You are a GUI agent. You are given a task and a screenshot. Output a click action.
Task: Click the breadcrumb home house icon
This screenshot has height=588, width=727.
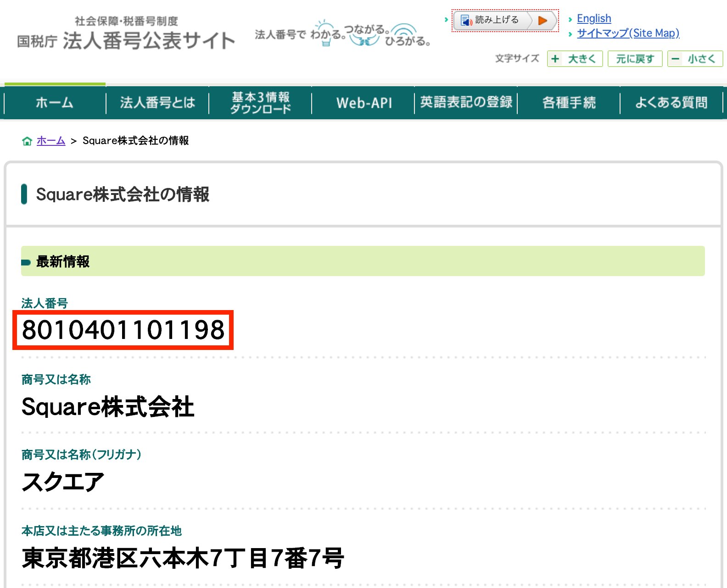(x=27, y=141)
